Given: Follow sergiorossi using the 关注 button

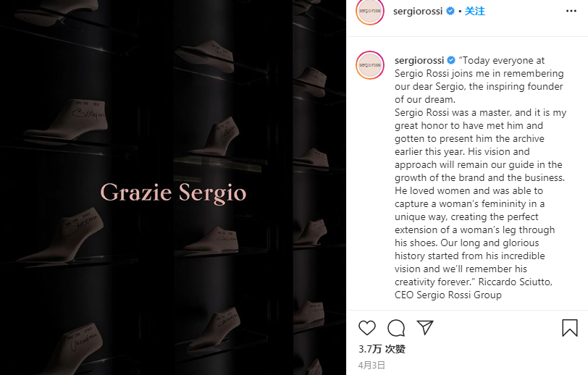Looking at the screenshot, I should coord(474,12).
